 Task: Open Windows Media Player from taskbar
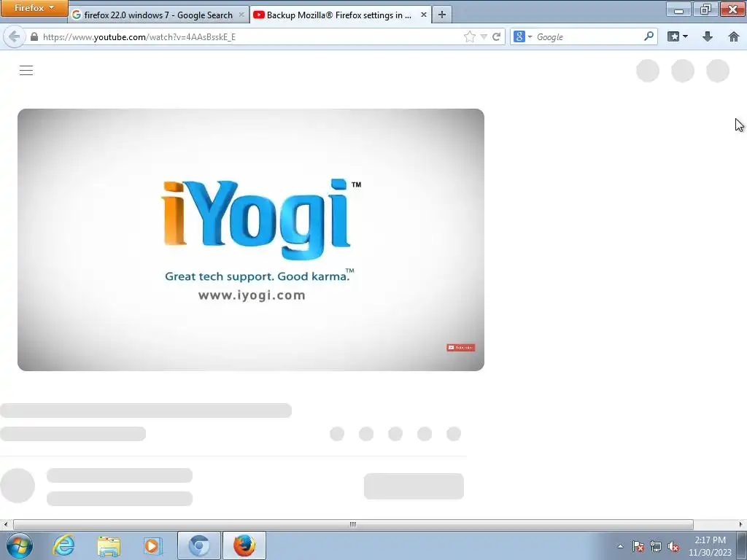click(x=153, y=545)
